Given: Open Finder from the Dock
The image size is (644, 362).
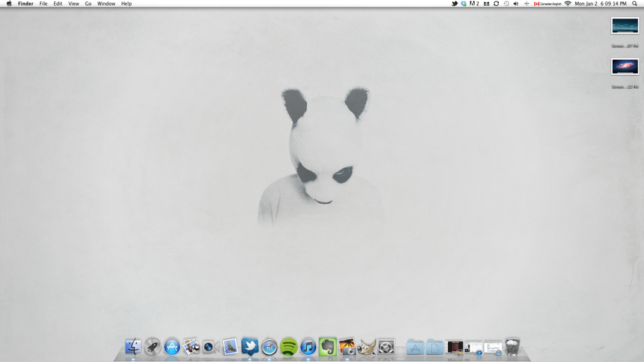Looking at the screenshot, I should tap(133, 346).
